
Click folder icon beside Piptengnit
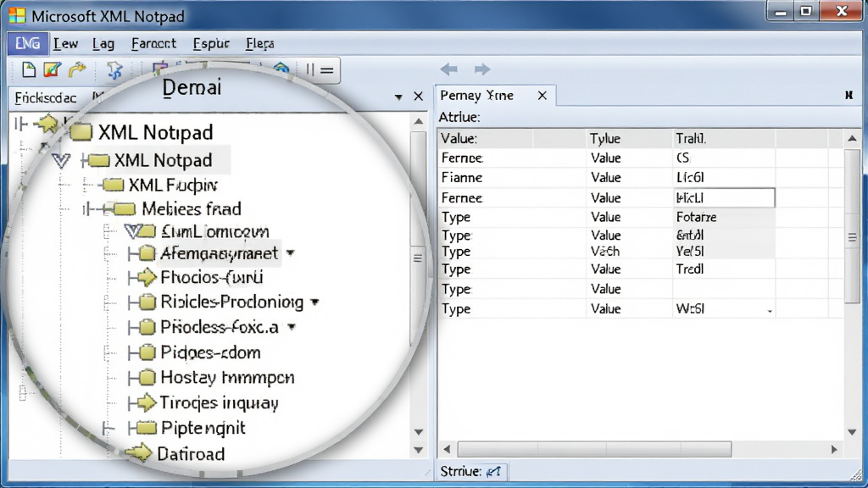(147, 428)
